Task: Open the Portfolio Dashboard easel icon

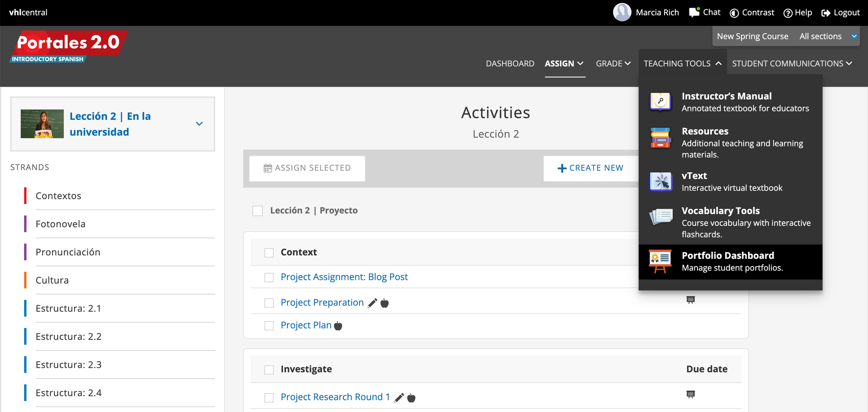Action: coord(660,261)
